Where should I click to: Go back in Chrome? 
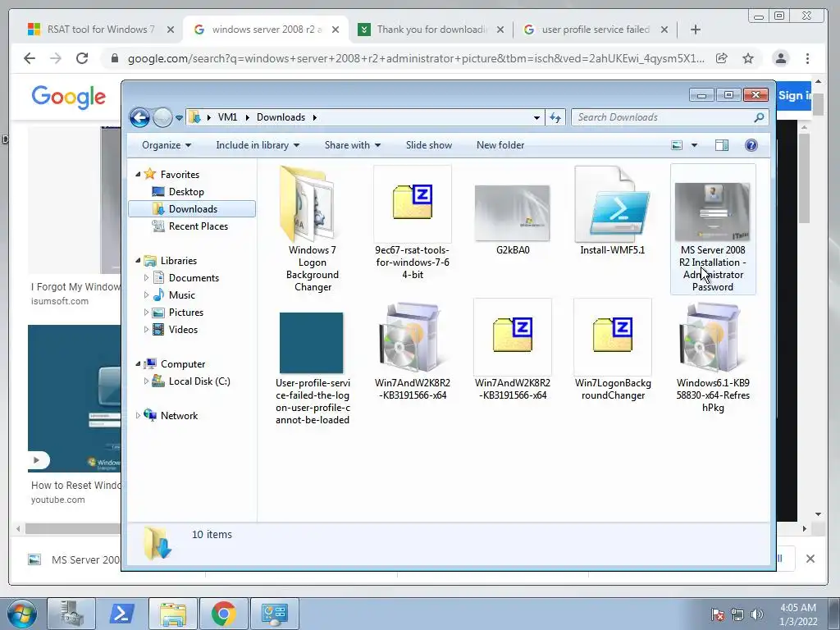(30, 58)
